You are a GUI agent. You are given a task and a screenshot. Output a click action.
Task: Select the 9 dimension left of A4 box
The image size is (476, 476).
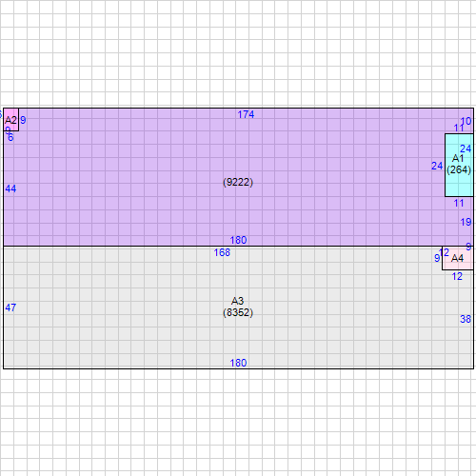(x=437, y=258)
